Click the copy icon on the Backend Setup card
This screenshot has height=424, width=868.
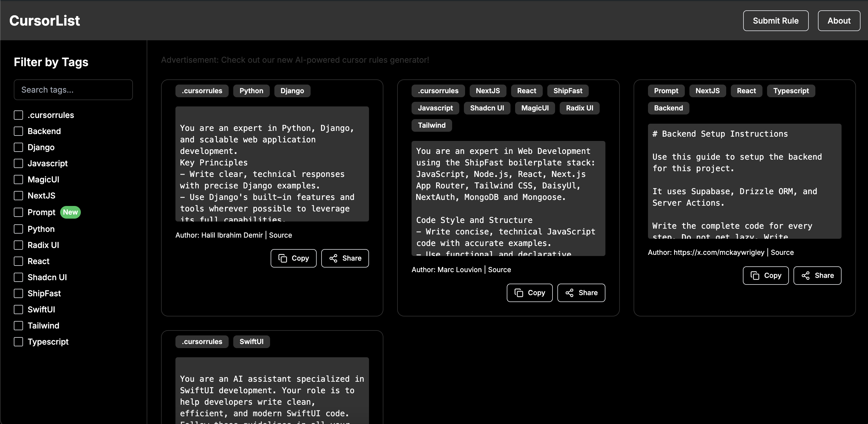[x=755, y=275]
